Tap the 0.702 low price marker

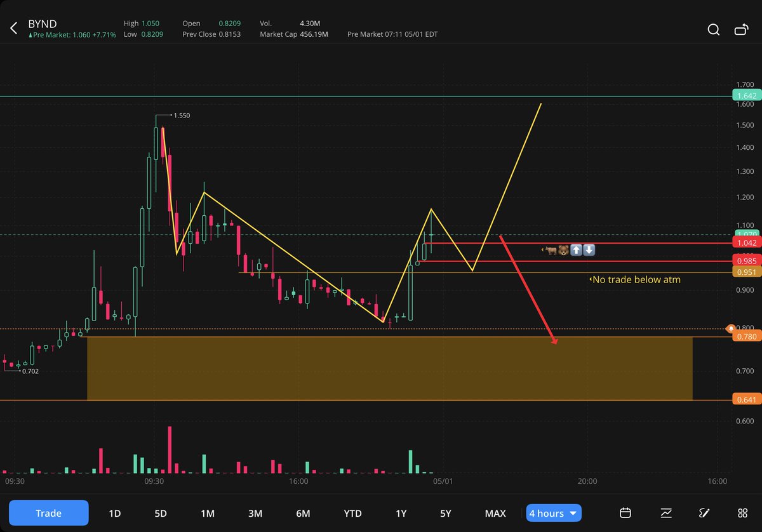[30, 371]
